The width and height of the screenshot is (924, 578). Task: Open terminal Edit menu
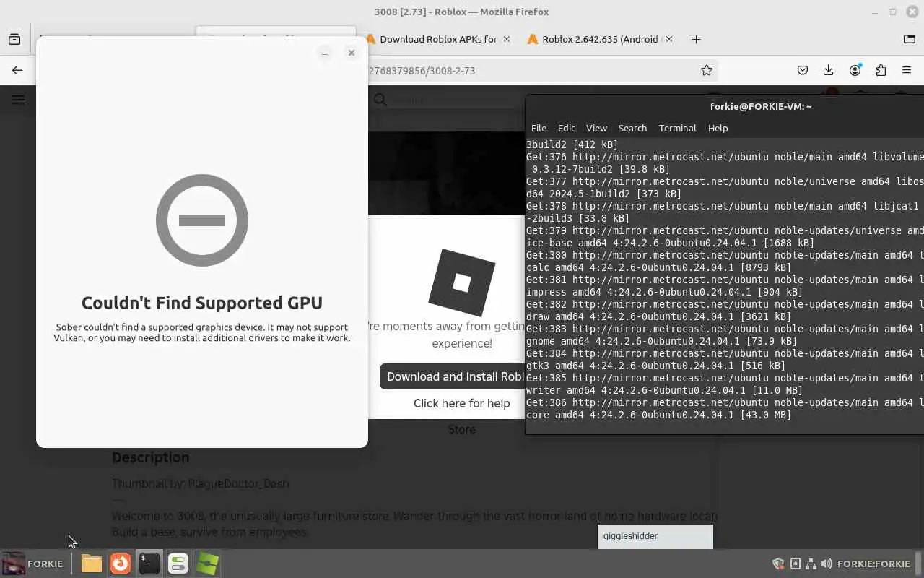point(566,128)
